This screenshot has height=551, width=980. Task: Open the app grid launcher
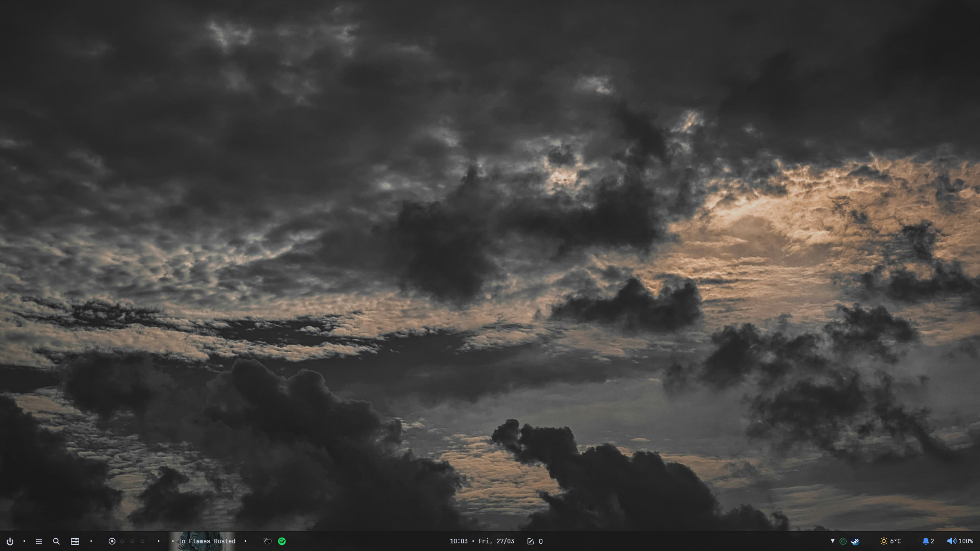[x=39, y=541]
